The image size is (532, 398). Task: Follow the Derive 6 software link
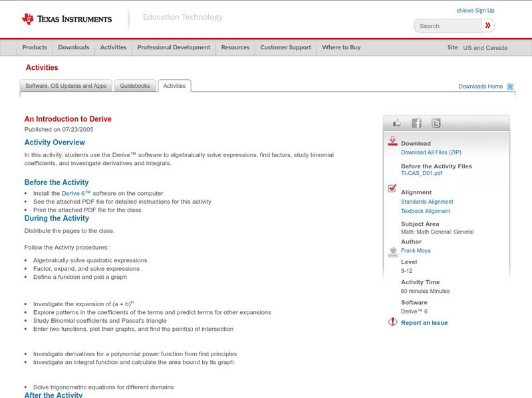(76, 193)
